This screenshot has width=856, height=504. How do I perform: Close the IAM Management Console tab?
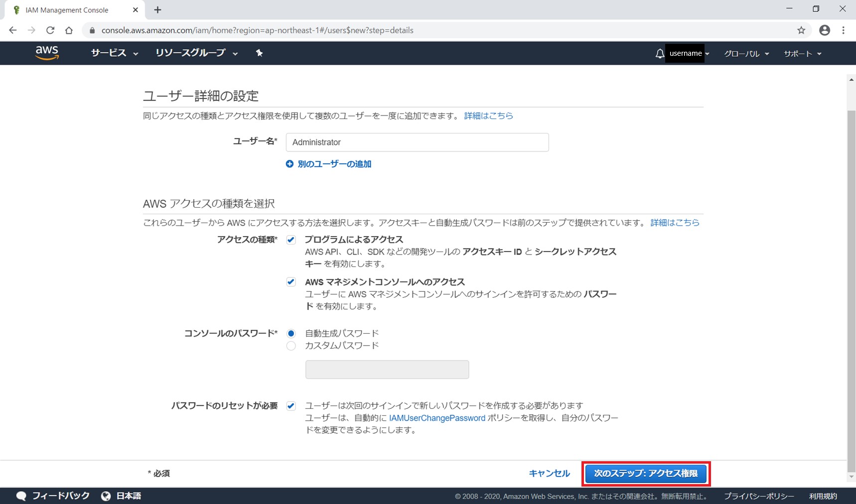[x=136, y=10]
